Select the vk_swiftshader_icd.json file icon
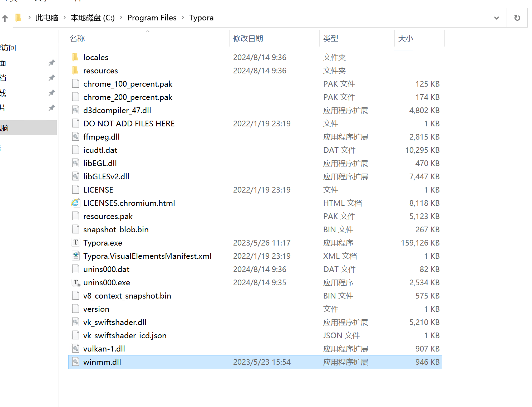The width and height of the screenshot is (532, 407). 75,335
